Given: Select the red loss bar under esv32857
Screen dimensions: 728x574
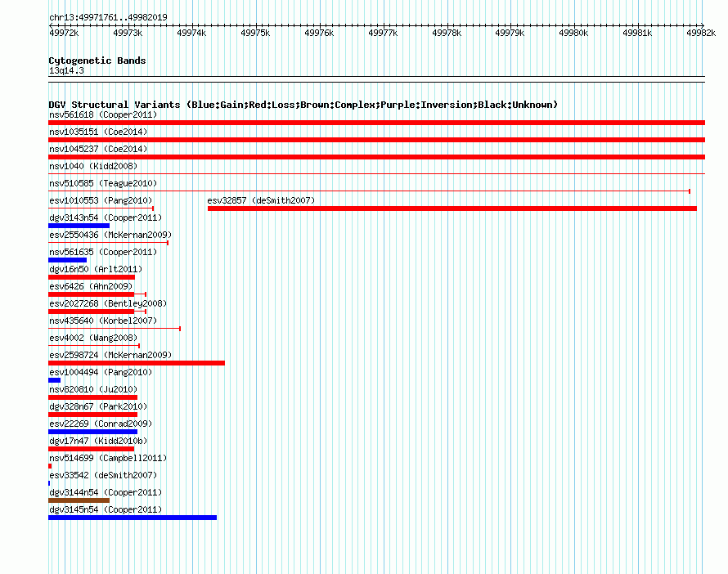Looking at the screenshot, I should click(452, 209).
